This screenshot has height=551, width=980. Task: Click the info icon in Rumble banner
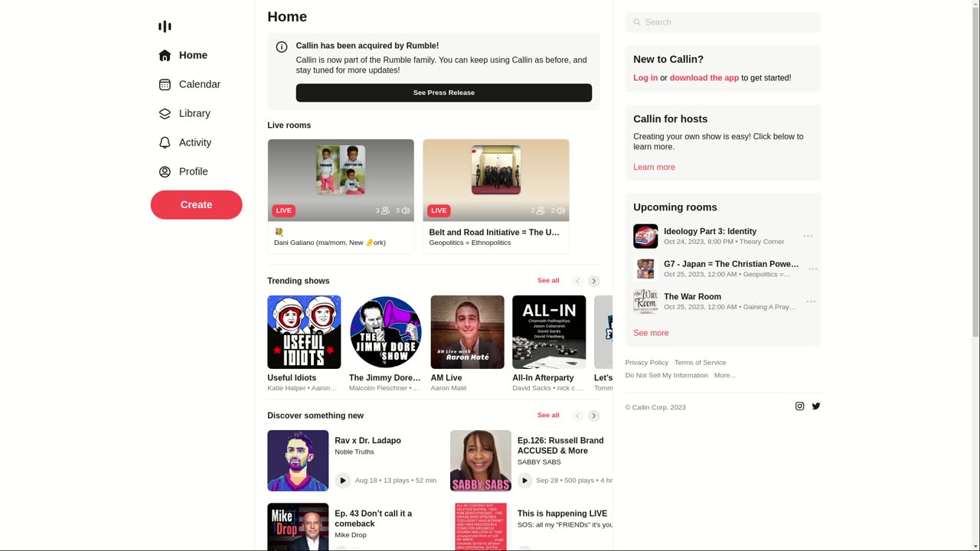282,47
